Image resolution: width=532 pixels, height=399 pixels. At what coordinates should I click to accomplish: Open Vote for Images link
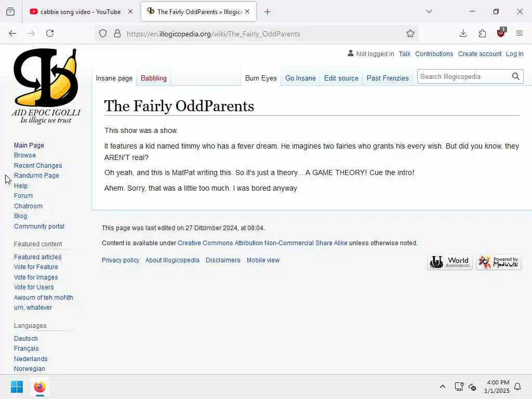(36, 277)
